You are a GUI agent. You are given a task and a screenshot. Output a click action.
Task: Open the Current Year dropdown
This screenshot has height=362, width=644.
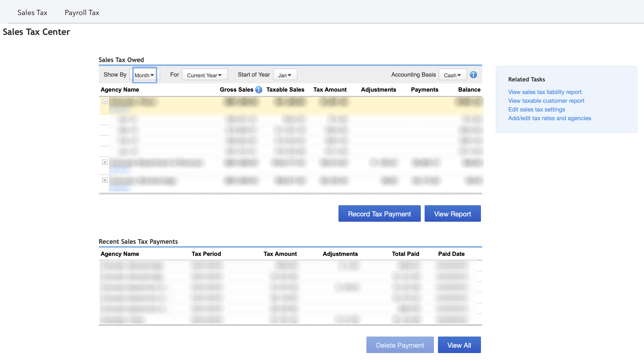205,75
